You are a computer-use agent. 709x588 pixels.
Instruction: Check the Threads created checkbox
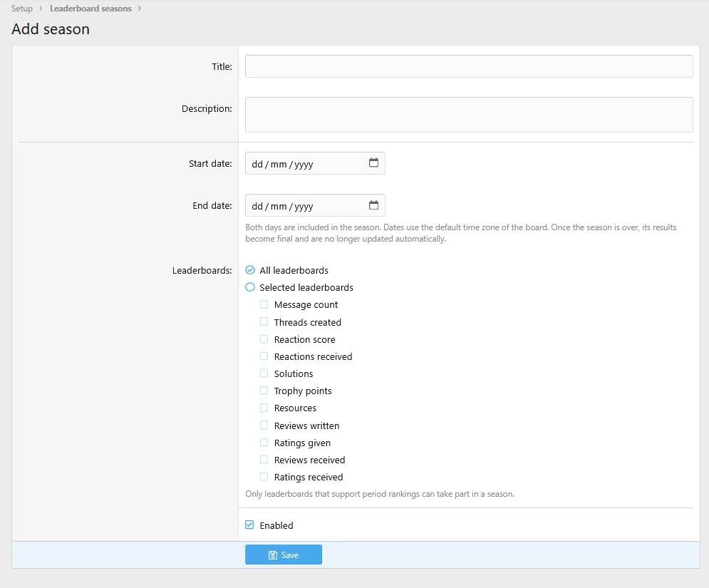264,321
